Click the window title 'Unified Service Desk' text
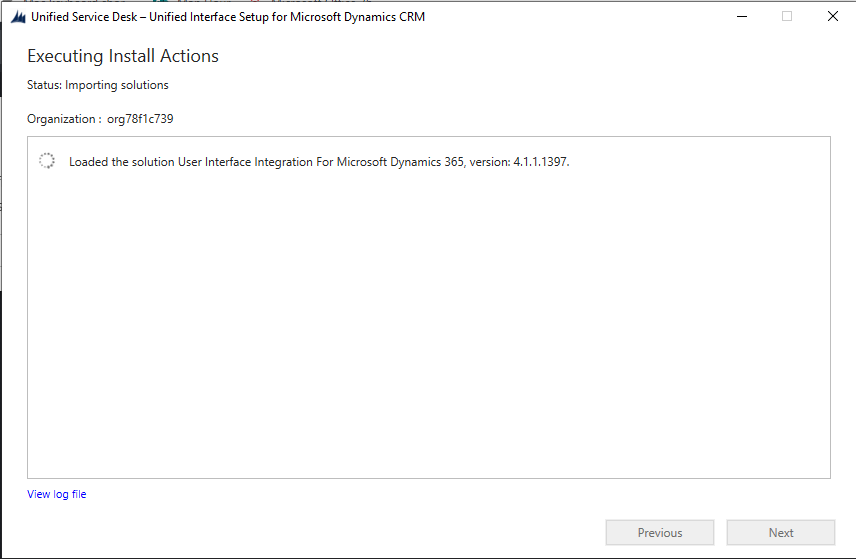Viewport: 856px width, 559px height. [x=84, y=17]
